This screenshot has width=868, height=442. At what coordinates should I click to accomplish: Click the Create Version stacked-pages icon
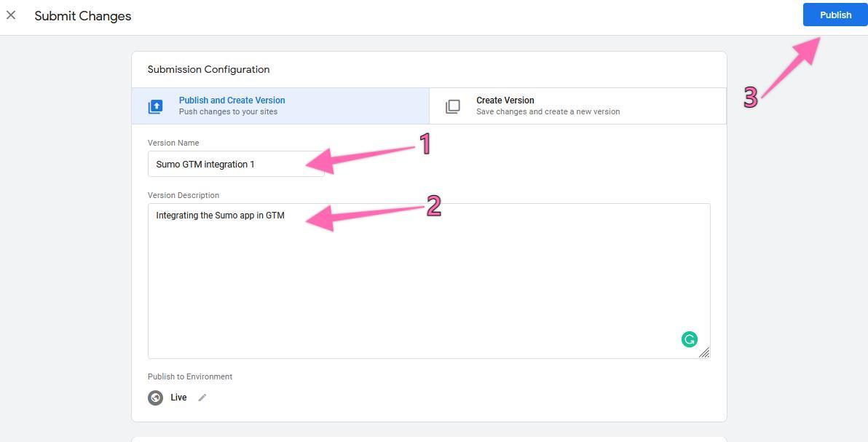453,106
